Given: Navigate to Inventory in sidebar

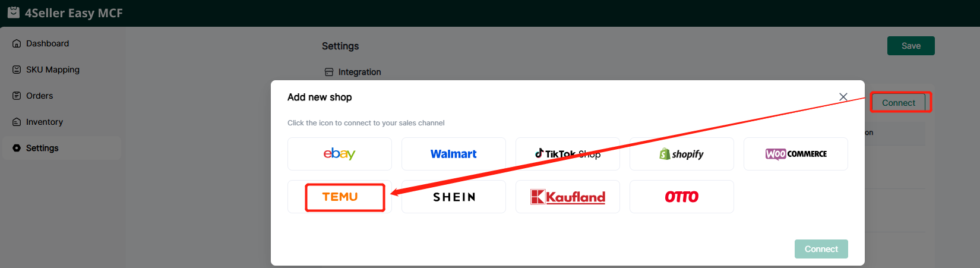Looking at the screenshot, I should 44,122.
